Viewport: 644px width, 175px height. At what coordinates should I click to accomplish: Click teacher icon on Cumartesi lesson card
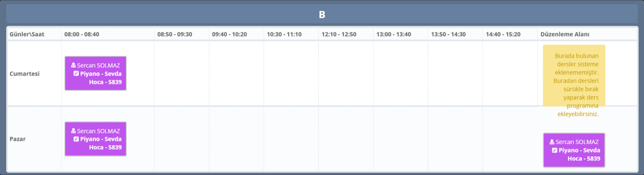pos(74,65)
